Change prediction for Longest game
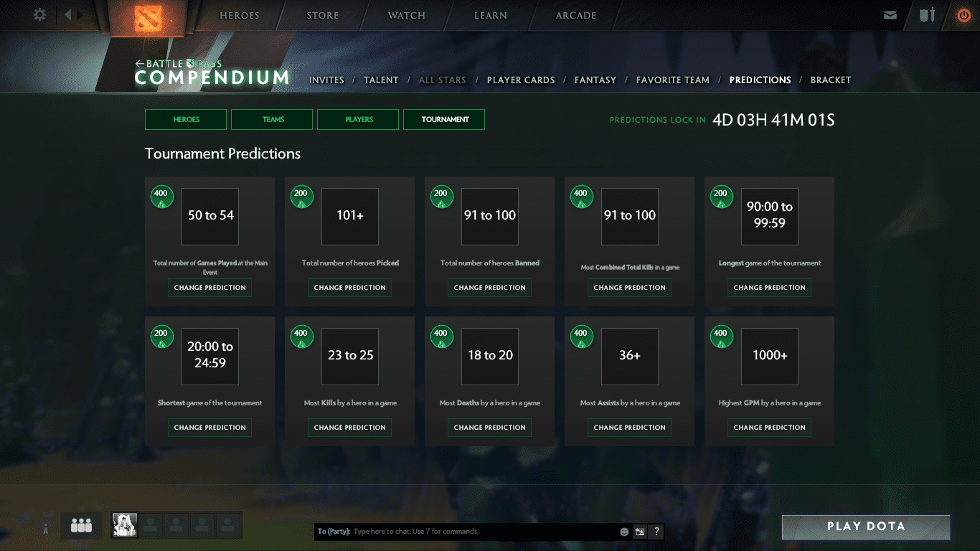980x551 pixels. (769, 288)
